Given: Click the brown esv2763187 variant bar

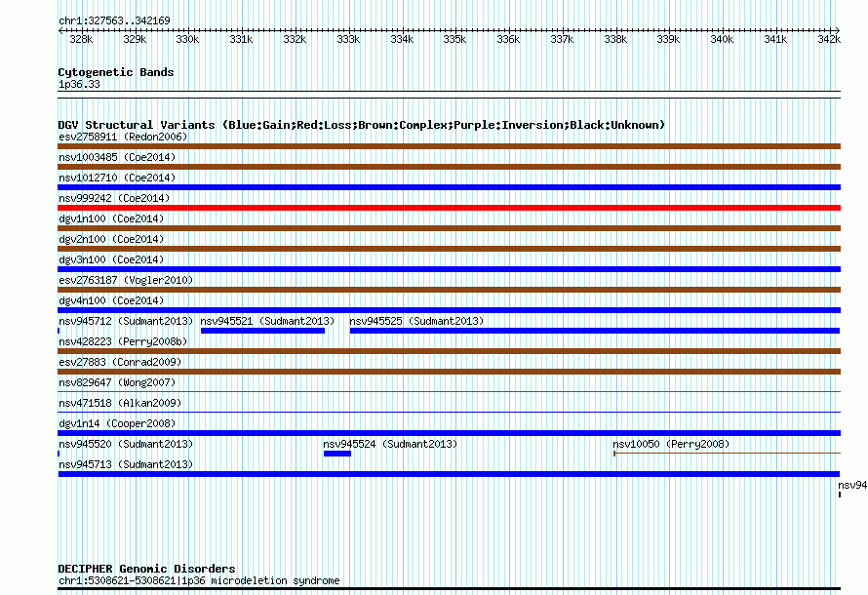Looking at the screenshot, I should click(449, 290).
